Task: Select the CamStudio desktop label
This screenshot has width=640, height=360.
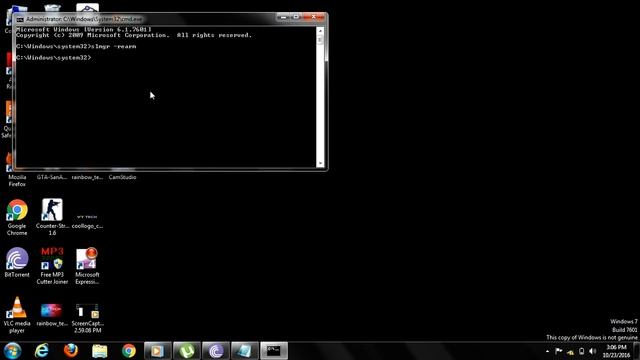Action: click(122, 177)
